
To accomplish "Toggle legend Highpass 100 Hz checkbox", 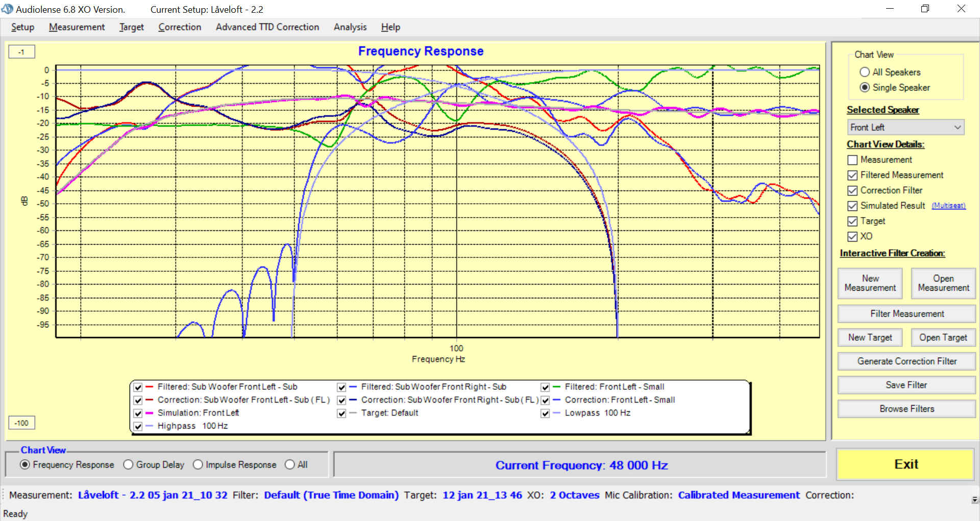I will (x=138, y=426).
